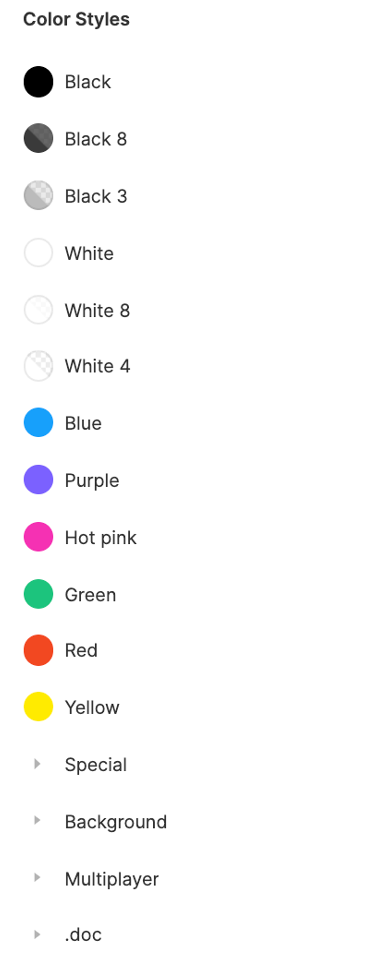The height and width of the screenshot is (980, 388).
Task: Select the Yellow color swatch
Action: tap(38, 707)
